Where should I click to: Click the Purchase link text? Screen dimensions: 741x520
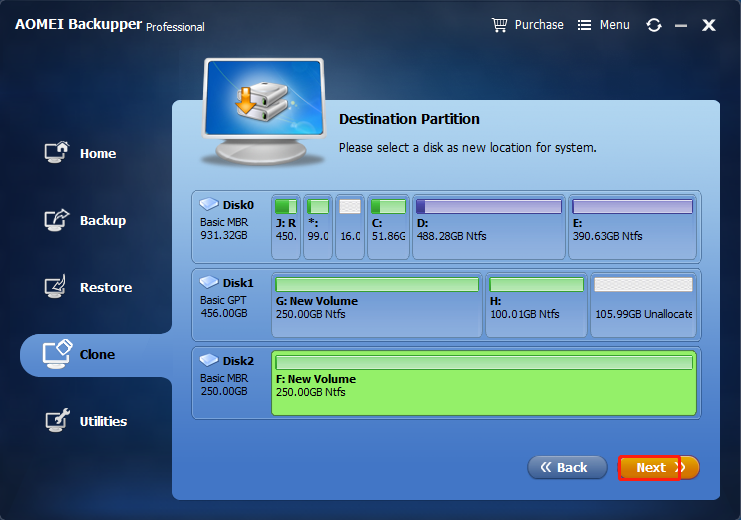(539, 25)
